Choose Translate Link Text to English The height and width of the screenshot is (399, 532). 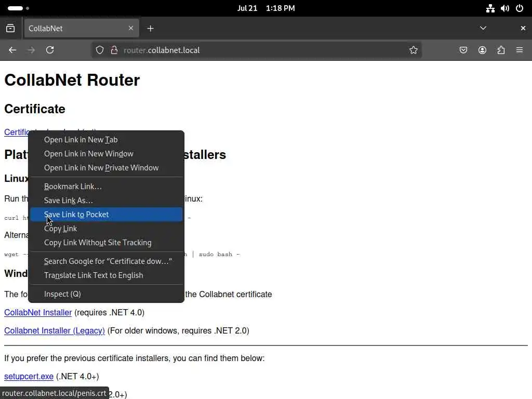point(106,275)
